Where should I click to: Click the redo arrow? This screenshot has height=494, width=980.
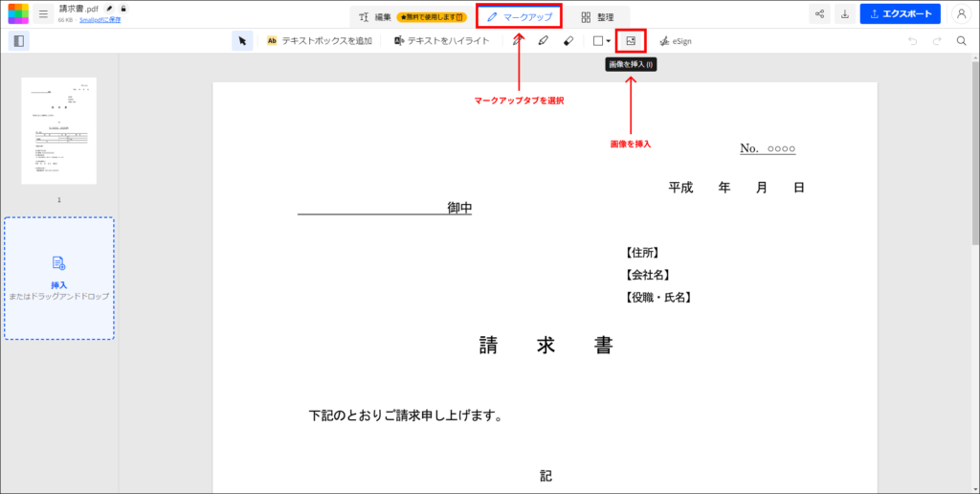click(x=937, y=41)
